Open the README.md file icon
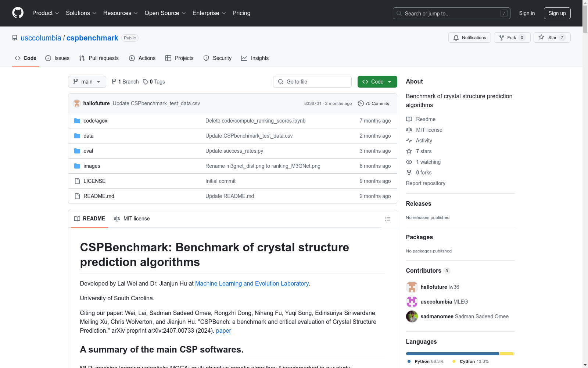This screenshot has width=588, height=368. point(77,196)
